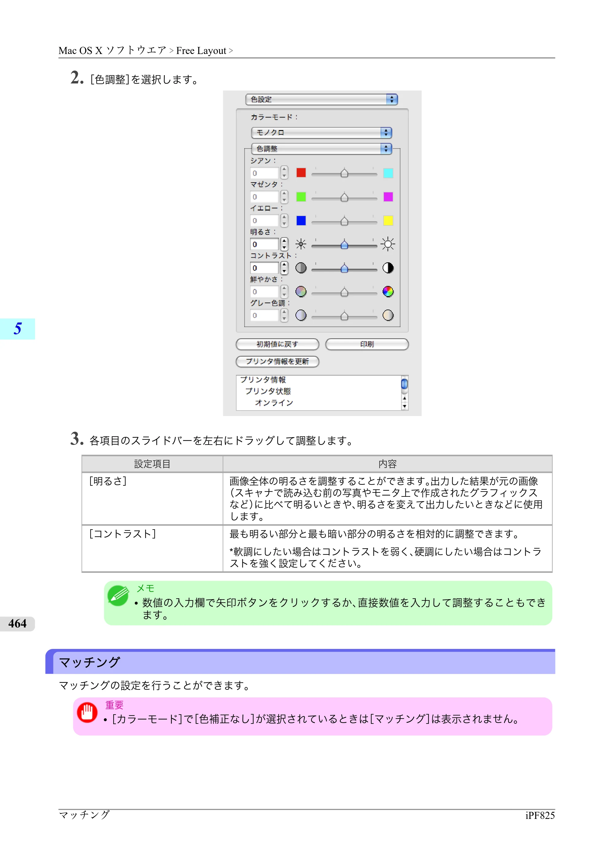The width and height of the screenshot is (614, 868).
Task: Click the 印刷 button
Action: point(367,344)
